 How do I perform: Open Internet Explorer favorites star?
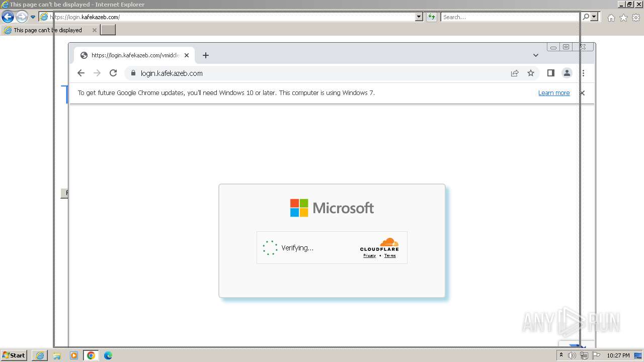pos(623,18)
